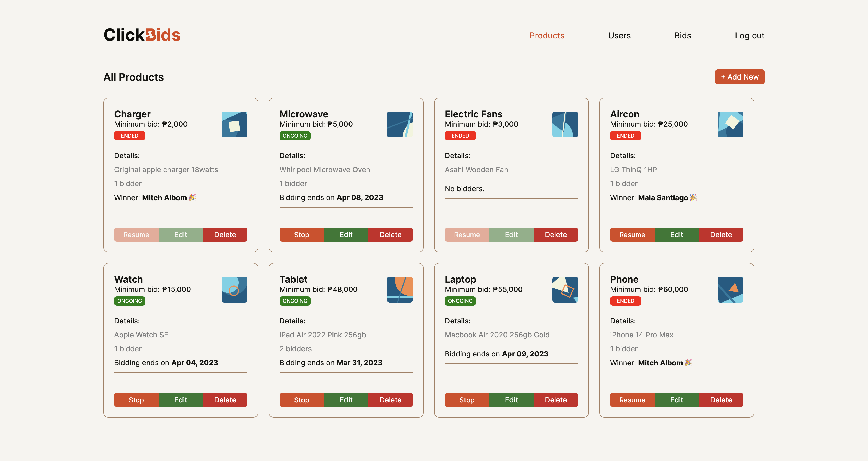Resume bidding for the Aircon
Image resolution: width=868 pixels, height=461 pixels.
(632, 235)
